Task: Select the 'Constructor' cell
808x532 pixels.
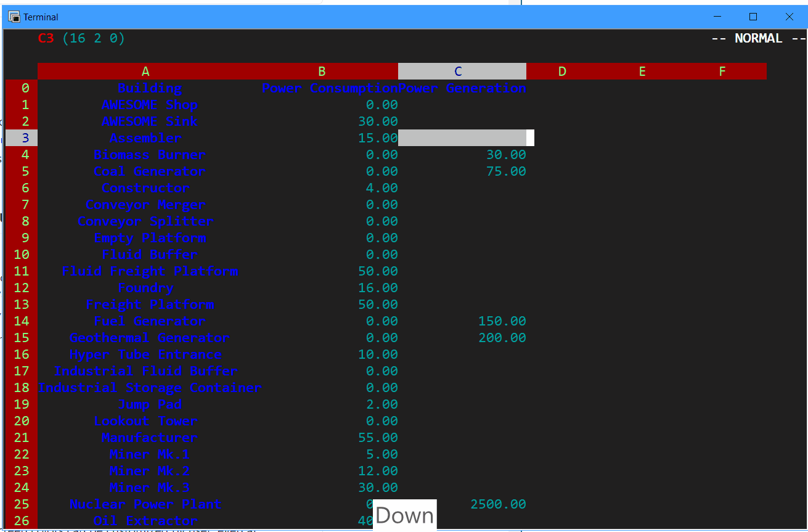Action: (145, 188)
